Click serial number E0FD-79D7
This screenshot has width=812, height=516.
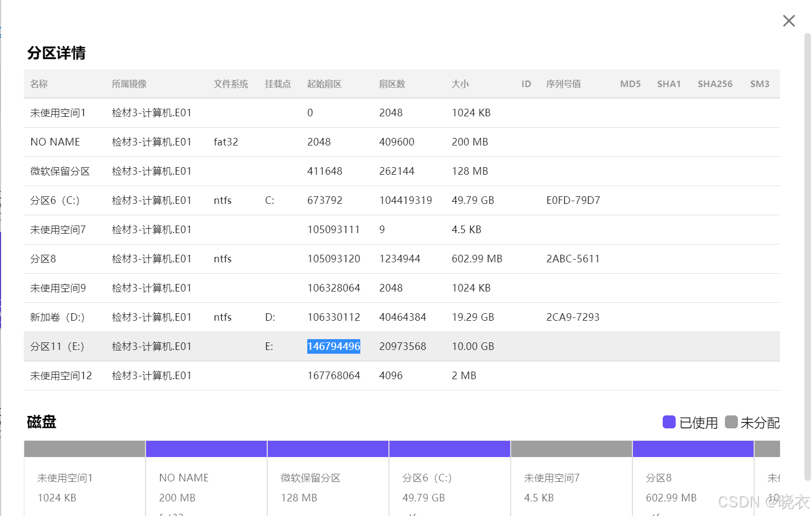(573, 200)
